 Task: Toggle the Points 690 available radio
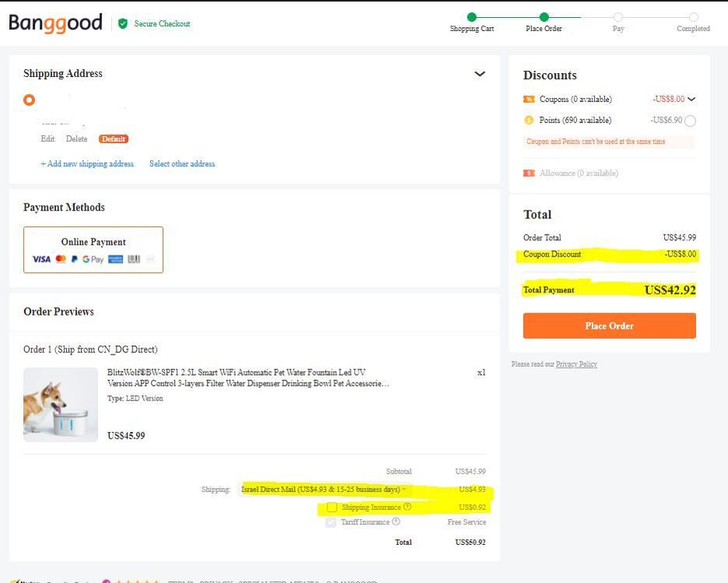[x=691, y=120]
